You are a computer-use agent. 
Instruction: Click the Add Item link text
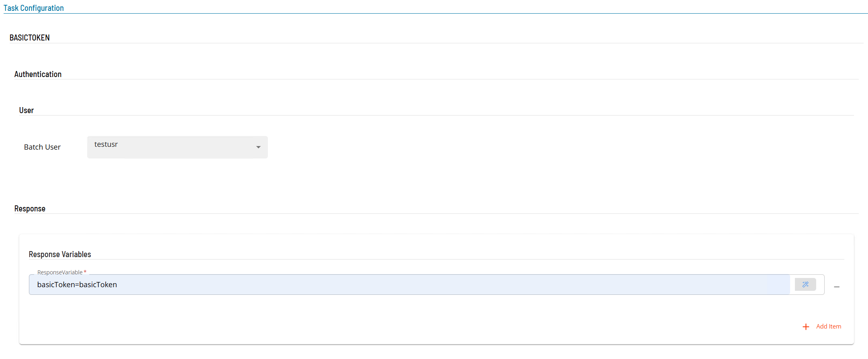coord(829,327)
